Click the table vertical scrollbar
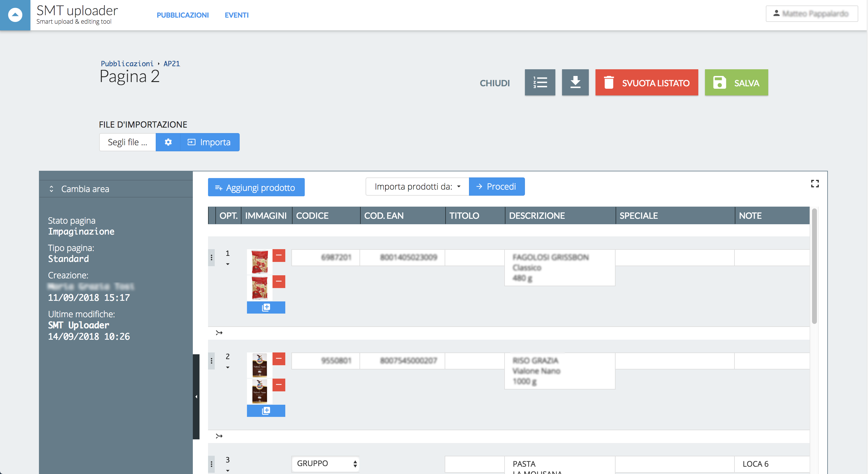 click(814, 266)
